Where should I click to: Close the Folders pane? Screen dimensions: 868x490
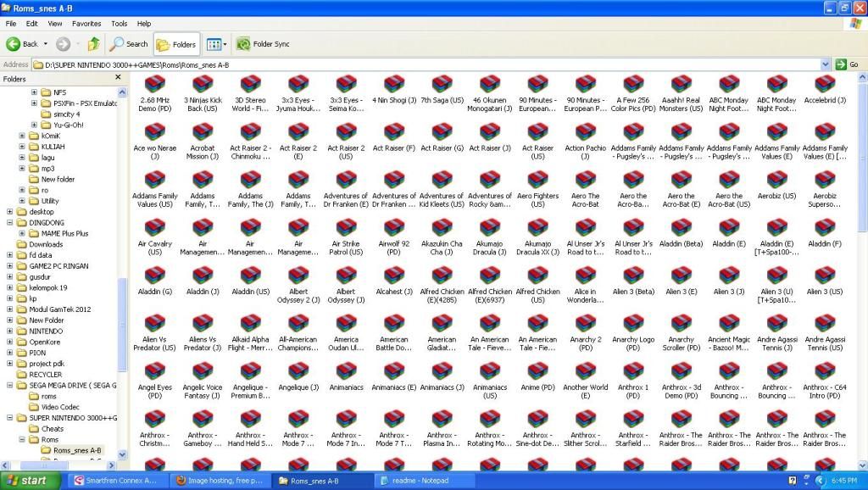tap(118, 77)
